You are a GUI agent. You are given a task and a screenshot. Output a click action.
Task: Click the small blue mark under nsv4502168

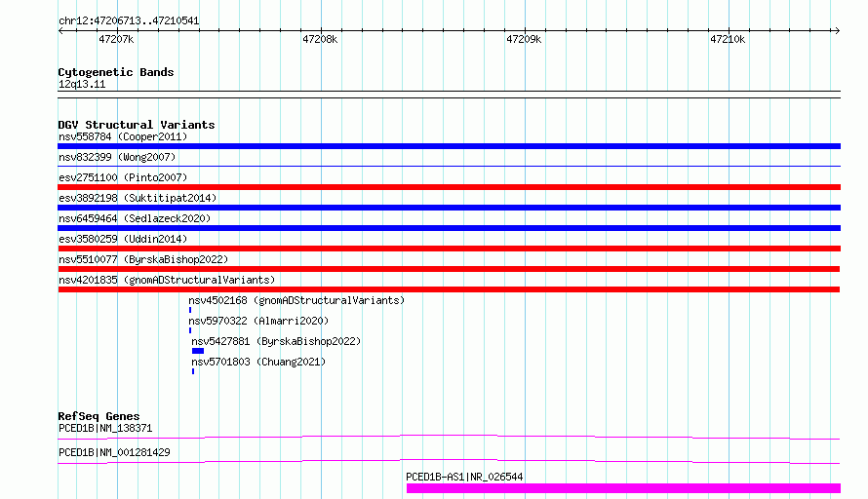[x=190, y=310]
